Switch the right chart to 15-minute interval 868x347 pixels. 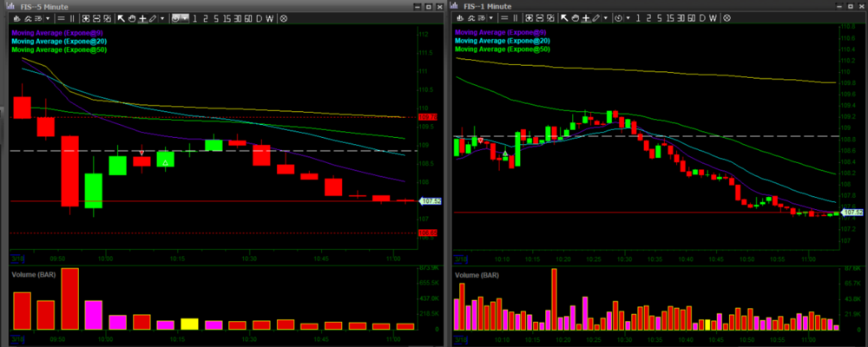pyautogui.click(x=669, y=18)
